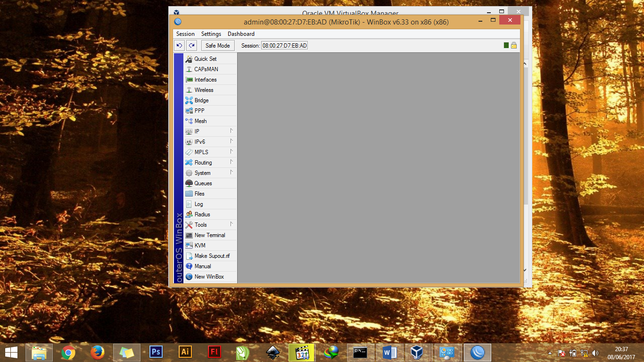Open the PPP window
Viewport: 644px width, 362px height.
[210, 111]
